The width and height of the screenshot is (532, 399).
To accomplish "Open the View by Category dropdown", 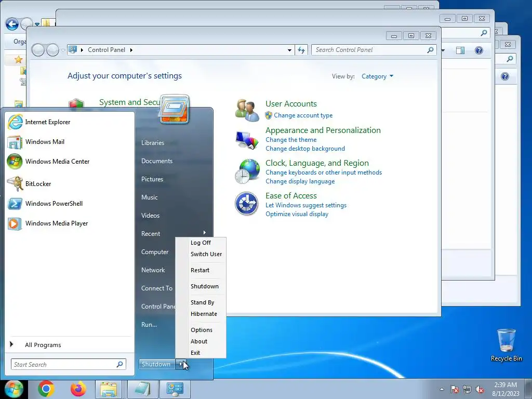I will (377, 76).
